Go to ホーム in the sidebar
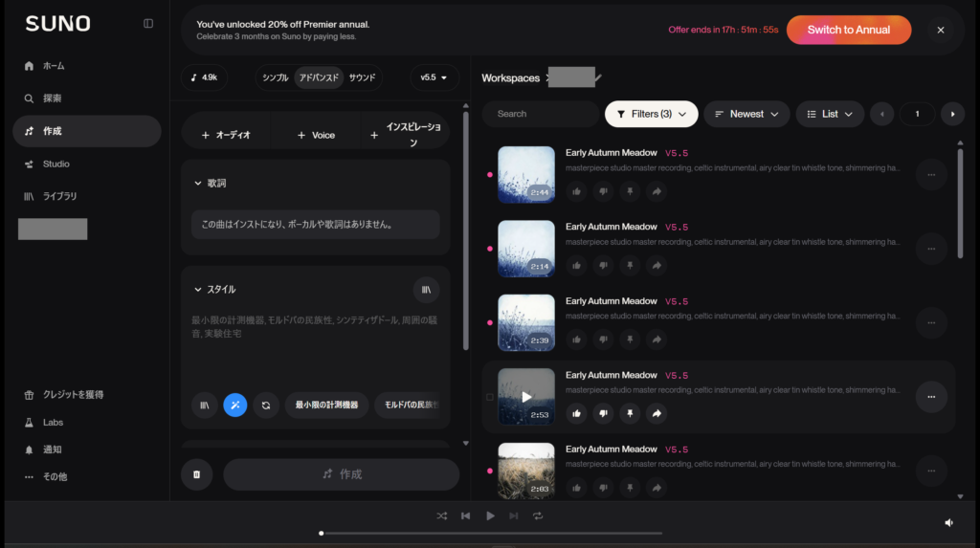980x548 pixels. [86, 66]
